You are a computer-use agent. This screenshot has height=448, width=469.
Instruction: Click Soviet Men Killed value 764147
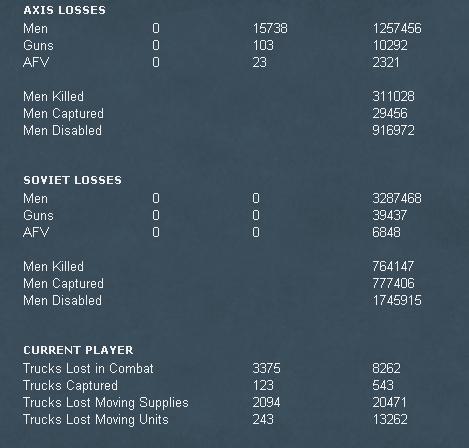393,266
